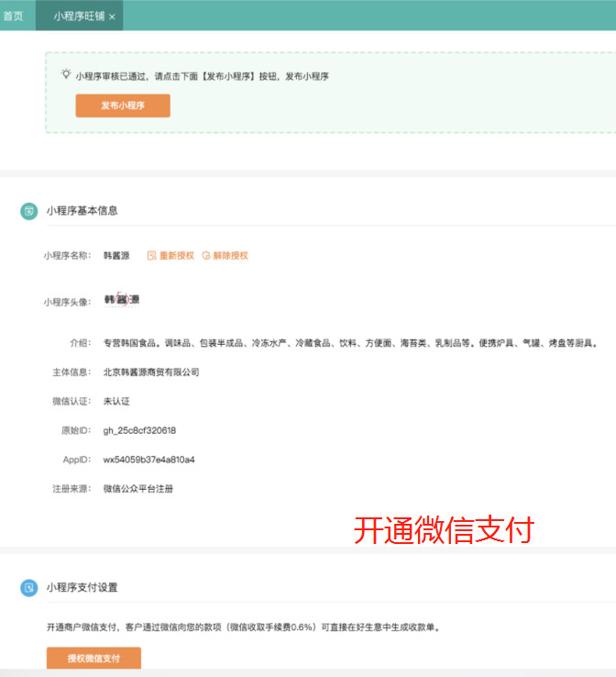
Task: Click the 小程序头像 label
Action: coord(67,302)
